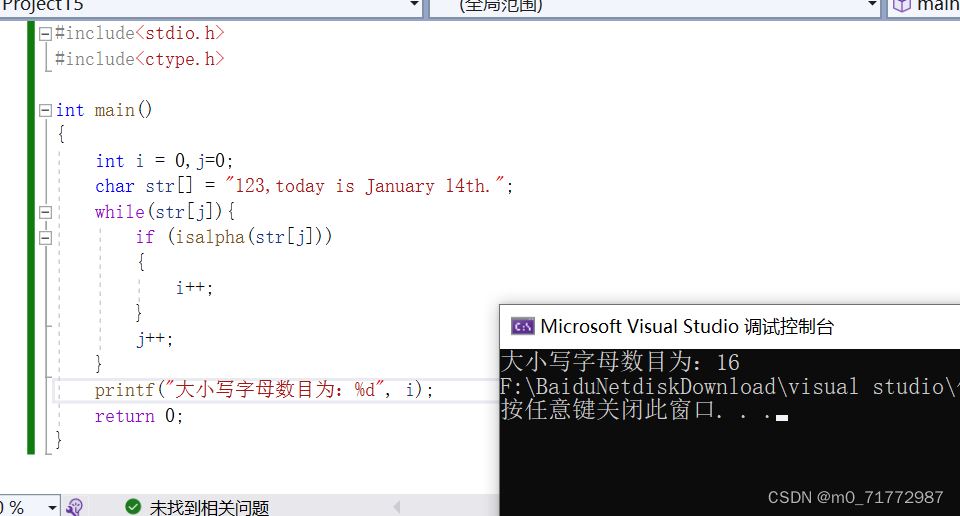Viewport: 960px width, 516px height.
Task: Click on #include<stdio.h> line
Action: coord(140,33)
